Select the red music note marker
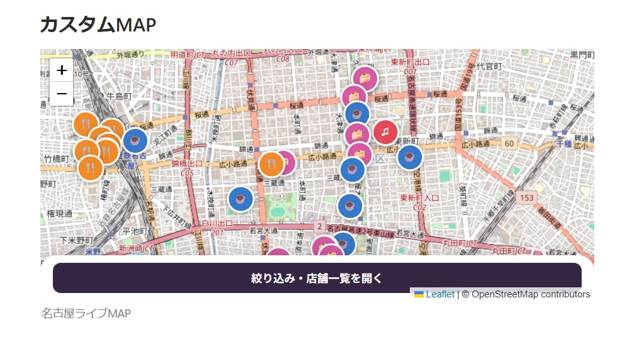This screenshot has width=644, height=354. pos(385,132)
